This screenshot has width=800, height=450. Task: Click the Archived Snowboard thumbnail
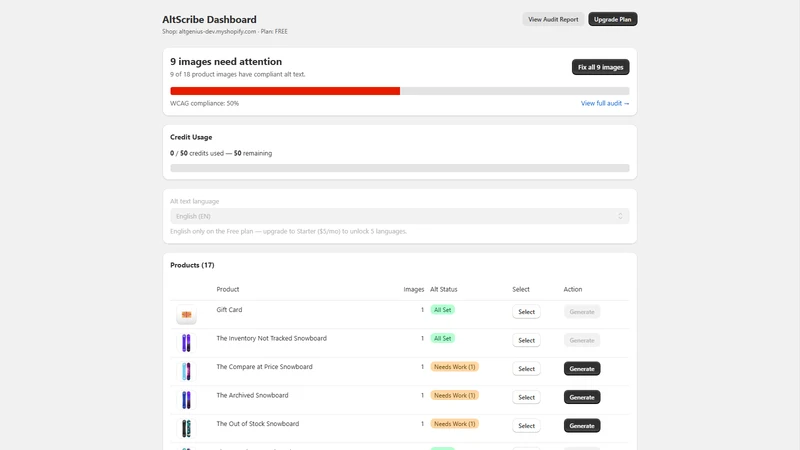pos(186,400)
